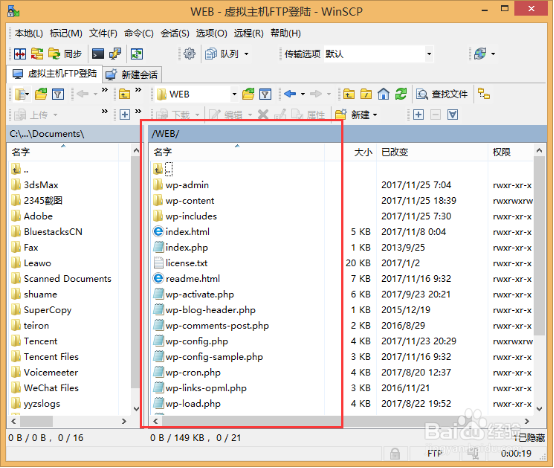Switch to the 虚拟主机FTP登陆 session tab
This screenshot has height=468, width=554.
point(54,74)
